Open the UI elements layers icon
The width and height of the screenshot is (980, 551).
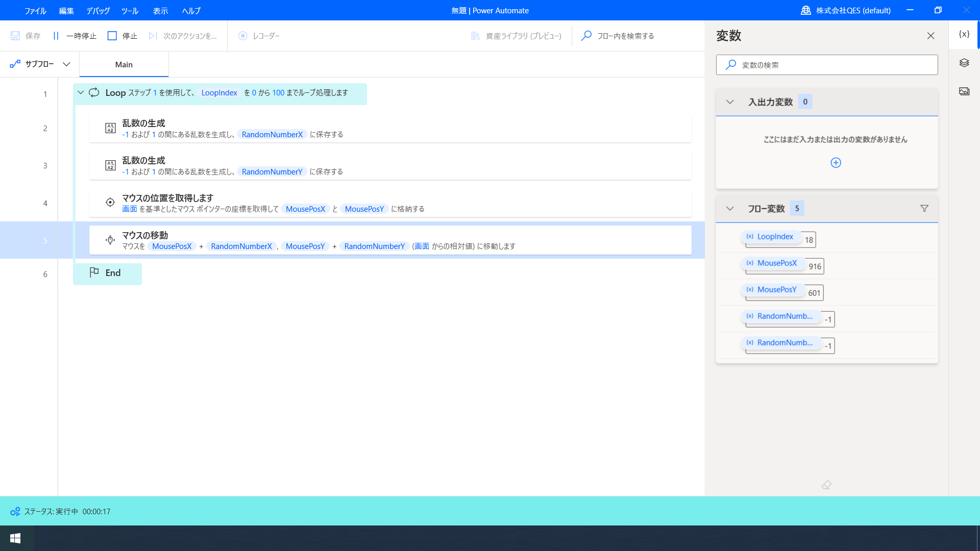pos(964,63)
